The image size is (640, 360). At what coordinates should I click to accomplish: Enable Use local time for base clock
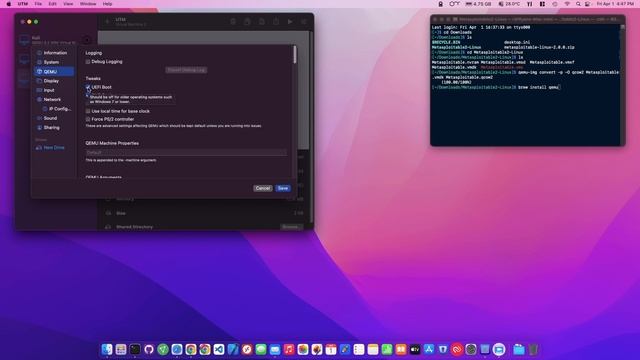coord(88,111)
